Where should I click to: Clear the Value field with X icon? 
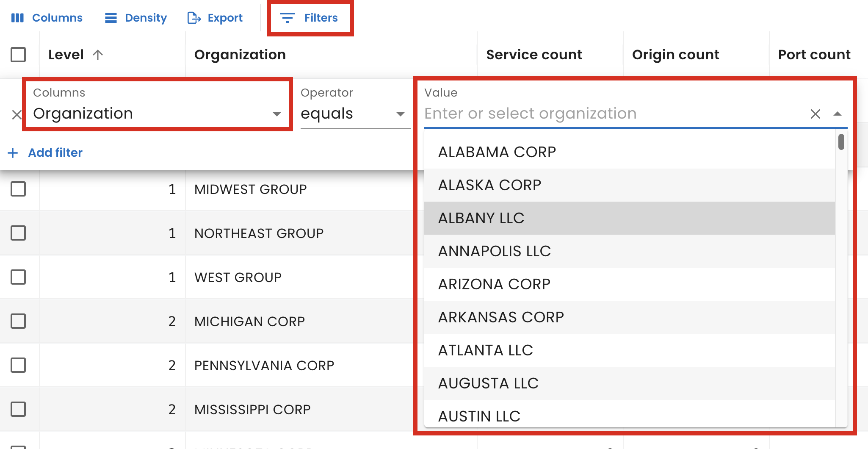[x=815, y=114]
